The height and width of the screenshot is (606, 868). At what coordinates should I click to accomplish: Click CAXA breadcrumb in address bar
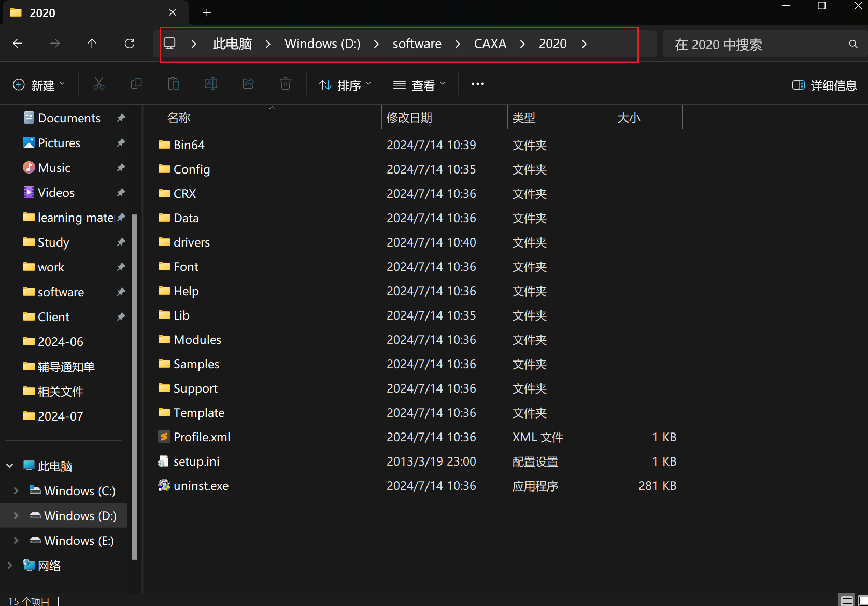click(x=490, y=44)
